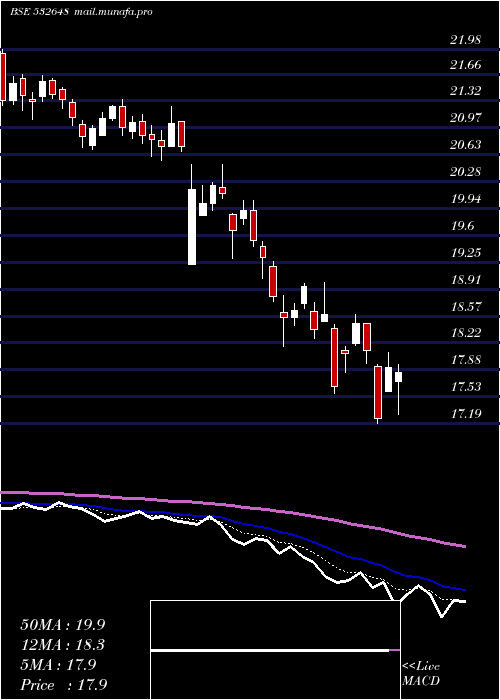This screenshot has height=700, width=500.
Task: Click the 18.57 price axis label
Action: (x=466, y=307)
